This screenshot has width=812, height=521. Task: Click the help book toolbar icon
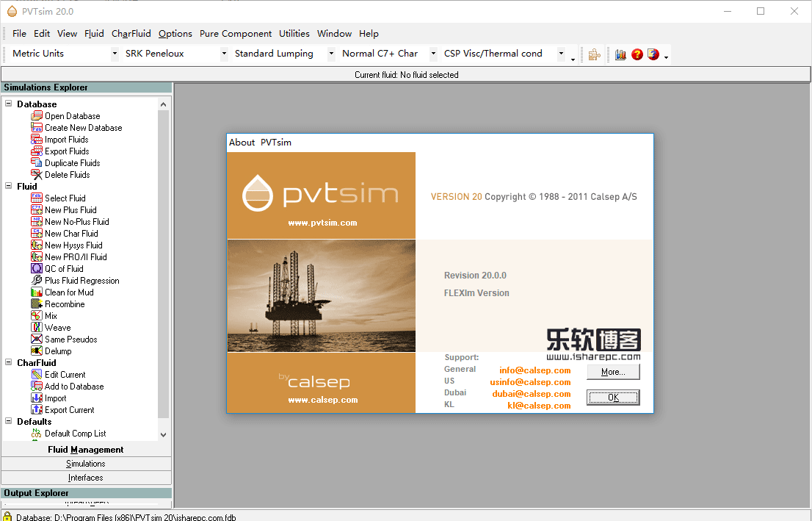tap(653, 54)
